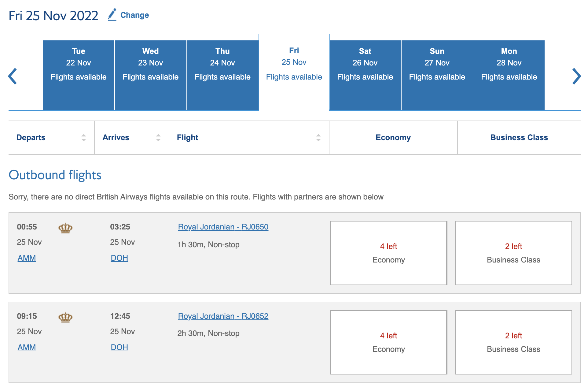588x391 pixels.
Task: Click the pencil edit icon beside the date
Action: tap(112, 15)
